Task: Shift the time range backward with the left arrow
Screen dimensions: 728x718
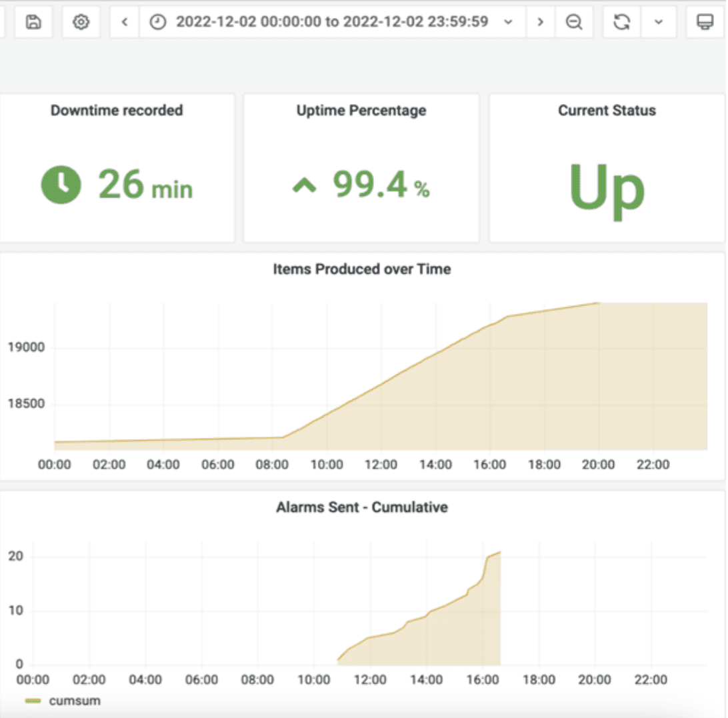Action: [x=125, y=22]
